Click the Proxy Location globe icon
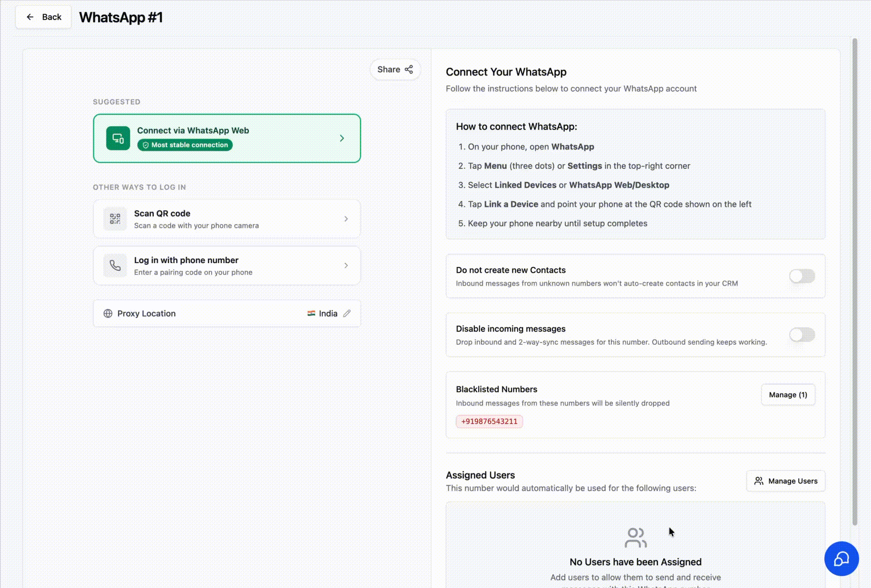871x588 pixels. tap(108, 314)
